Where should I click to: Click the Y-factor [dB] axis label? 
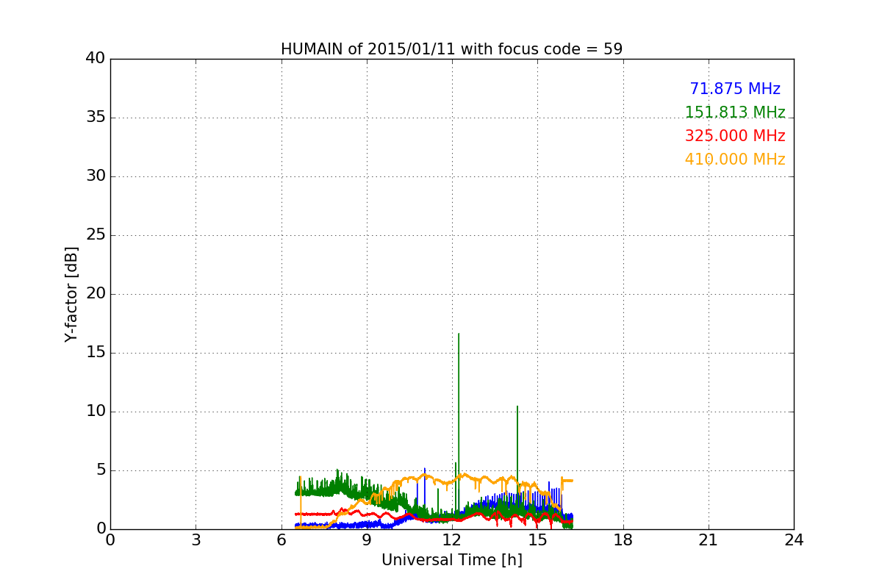(71, 294)
